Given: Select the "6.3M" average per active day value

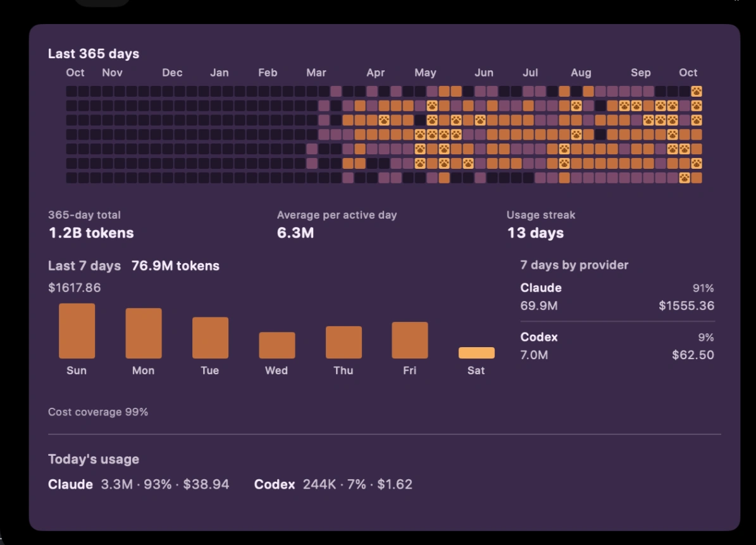Looking at the screenshot, I should point(295,233).
